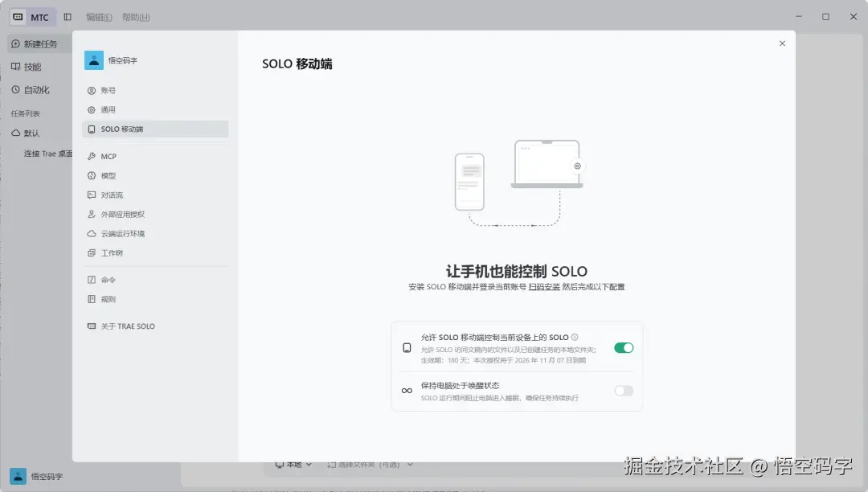Image resolution: width=868 pixels, height=492 pixels.
Task: Maximize the MTC window
Action: 825,17
